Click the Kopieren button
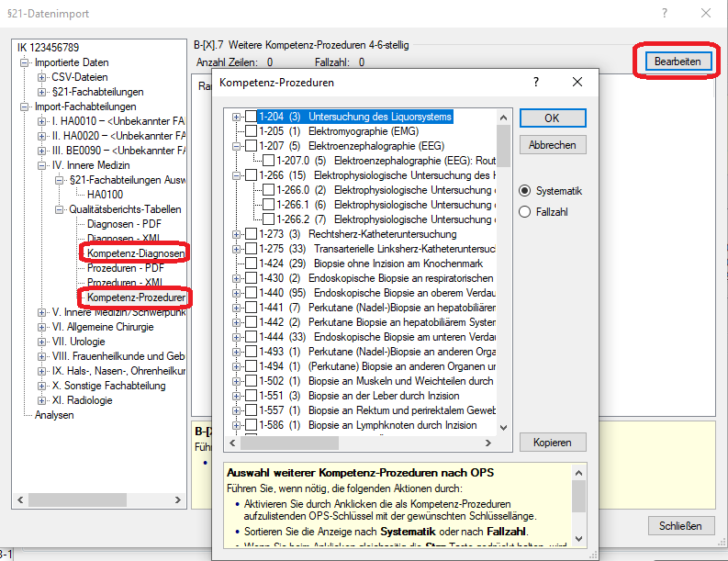Viewport: 728px width, 561px height. click(553, 443)
